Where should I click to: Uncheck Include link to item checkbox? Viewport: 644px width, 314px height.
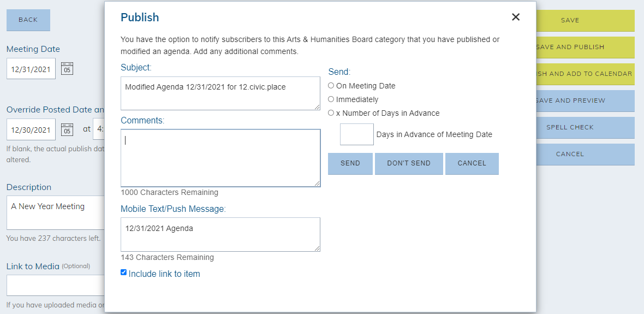tap(124, 272)
